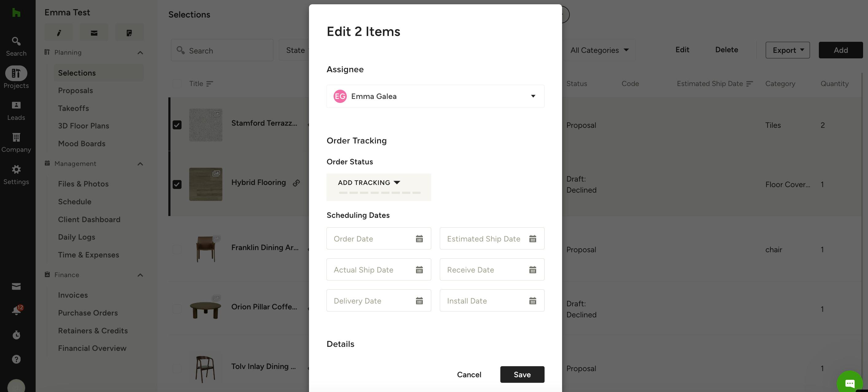This screenshot has width=868, height=392.
Task: Go to Mood Boards in Planning
Action: 81,143
